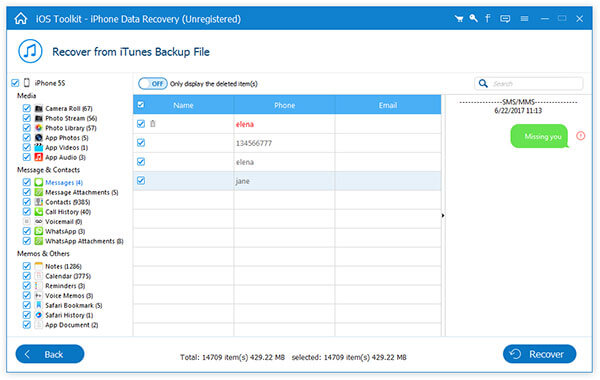Screen dimensions: 600x380
Task: Select Calendar (3775) label
Action: (x=68, y=276)
